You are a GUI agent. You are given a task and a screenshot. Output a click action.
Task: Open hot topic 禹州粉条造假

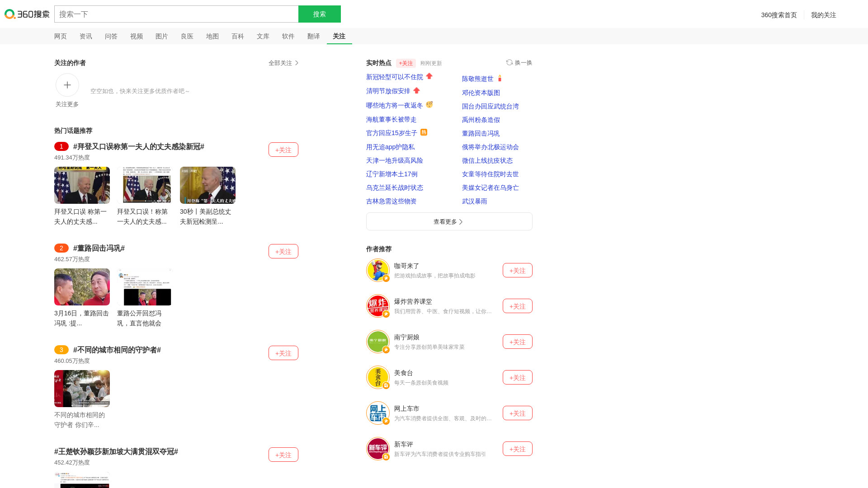pyautogui.click(x=481, y=120)
